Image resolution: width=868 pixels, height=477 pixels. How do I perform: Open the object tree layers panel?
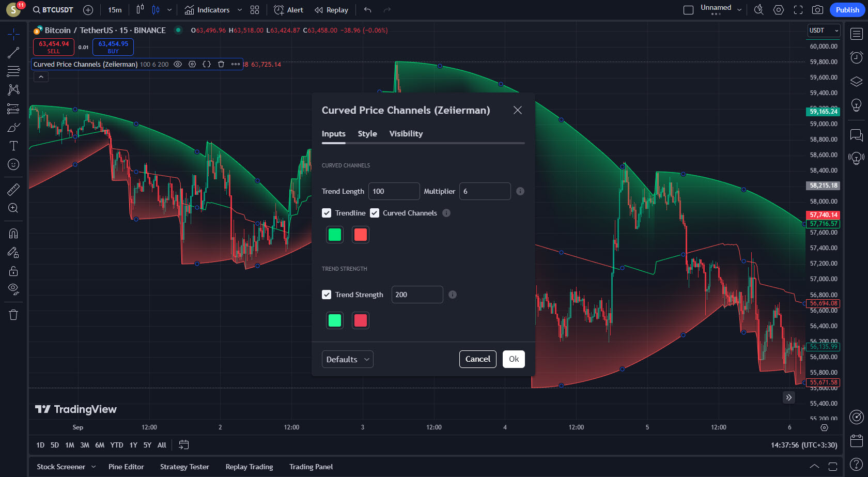[x=857, y=81]
